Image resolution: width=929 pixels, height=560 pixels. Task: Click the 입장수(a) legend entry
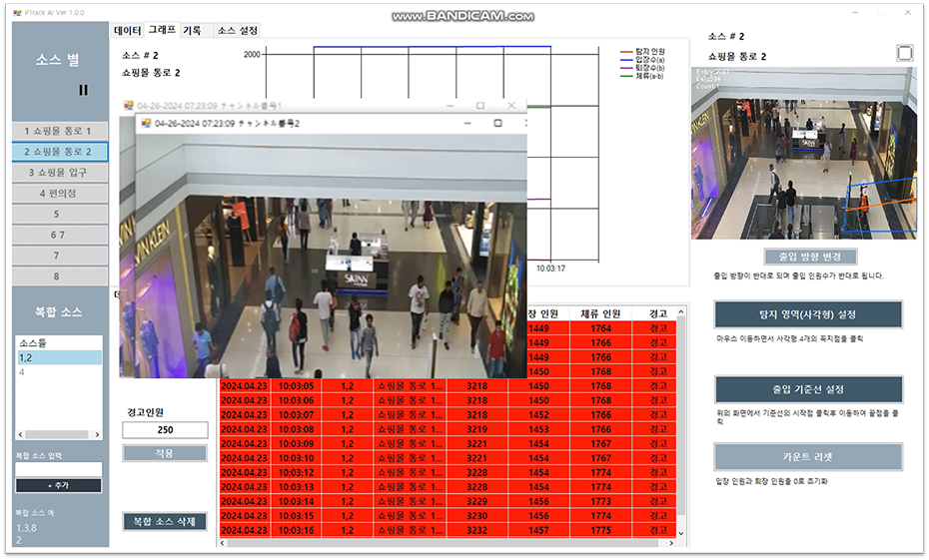coord(643,60)
